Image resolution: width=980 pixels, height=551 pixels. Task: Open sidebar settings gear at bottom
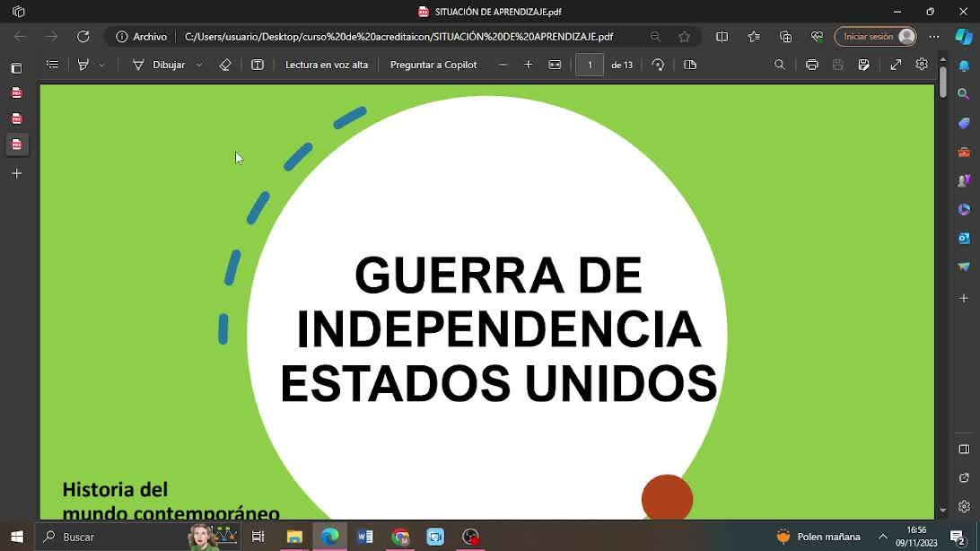[x=964, y=507]
